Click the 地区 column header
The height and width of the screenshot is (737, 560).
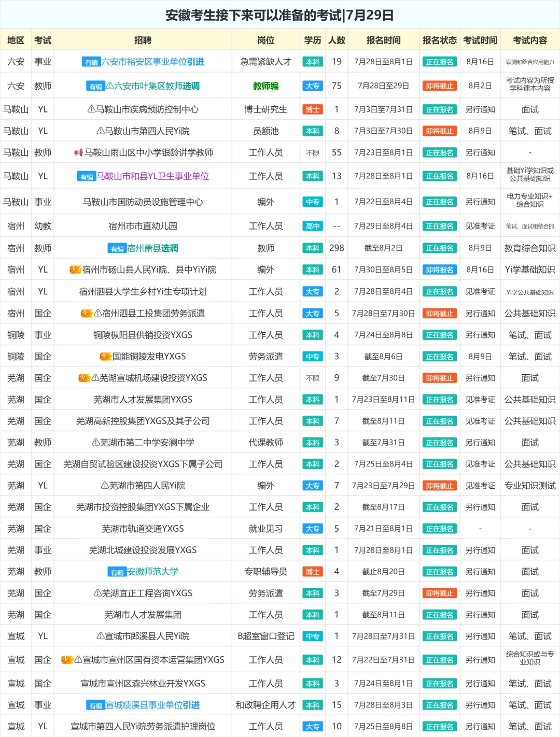pos(16,40)
